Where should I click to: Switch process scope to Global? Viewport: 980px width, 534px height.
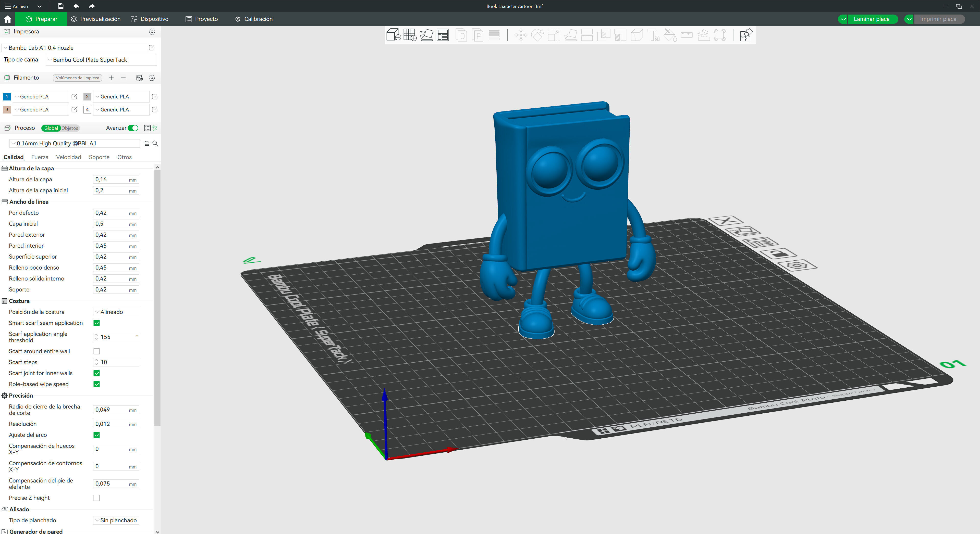[51, 128]
